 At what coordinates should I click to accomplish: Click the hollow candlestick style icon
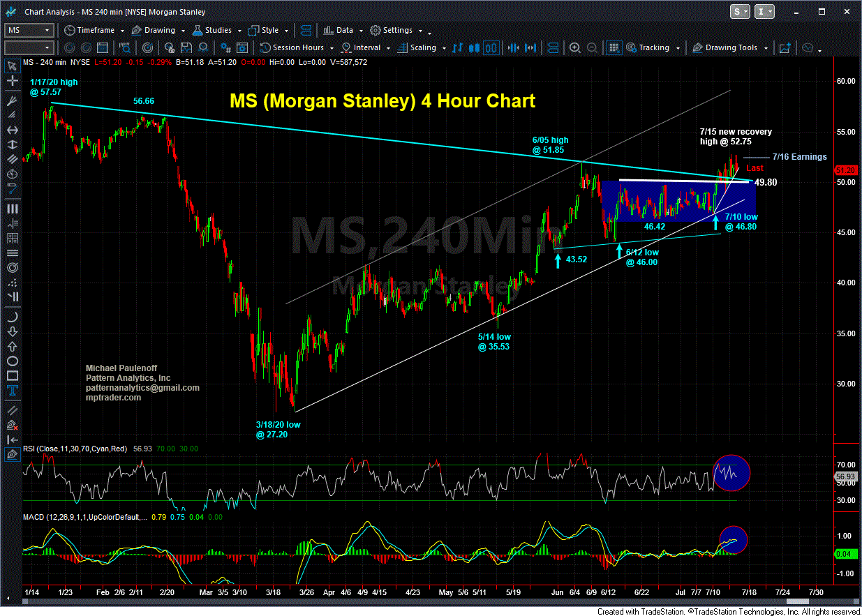tap(491, 47)
